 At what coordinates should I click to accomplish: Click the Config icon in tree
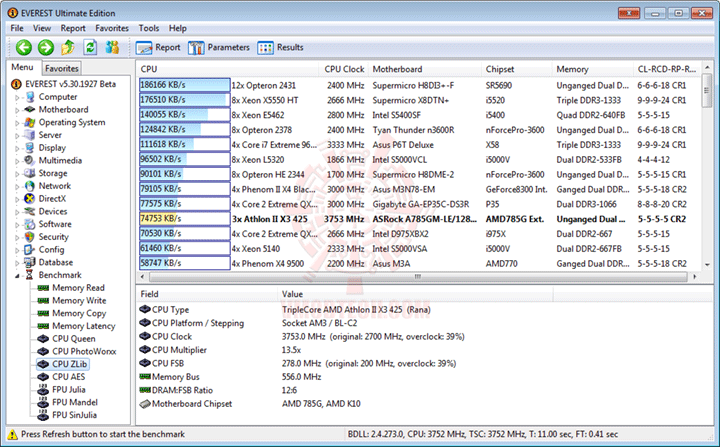[x=30, y=249]
